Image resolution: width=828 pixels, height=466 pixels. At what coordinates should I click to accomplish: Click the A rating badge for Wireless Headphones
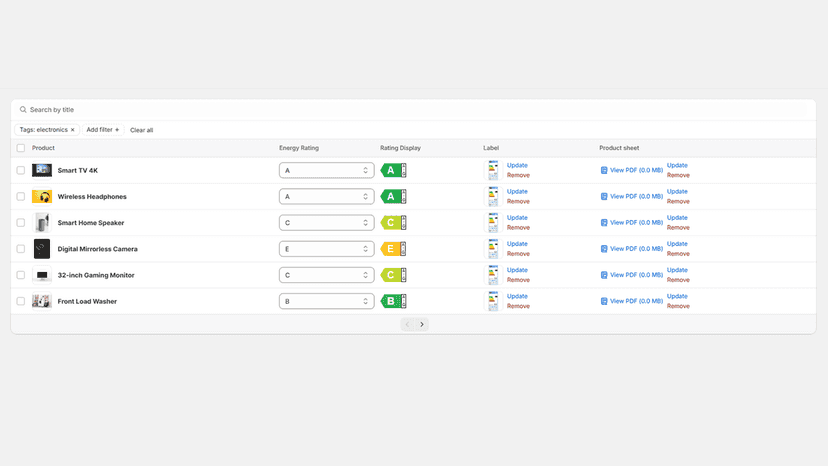393,197
